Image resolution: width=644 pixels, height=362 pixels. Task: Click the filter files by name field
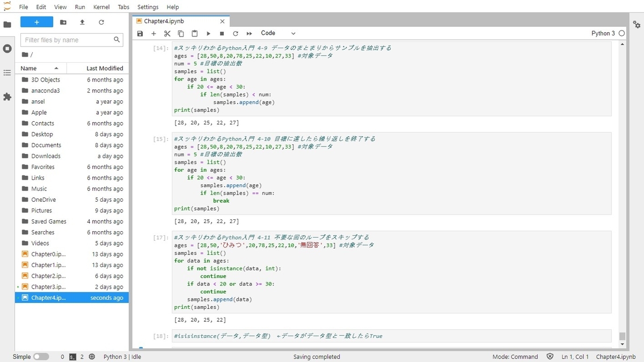pyautogui.click(x=72, y=40)
